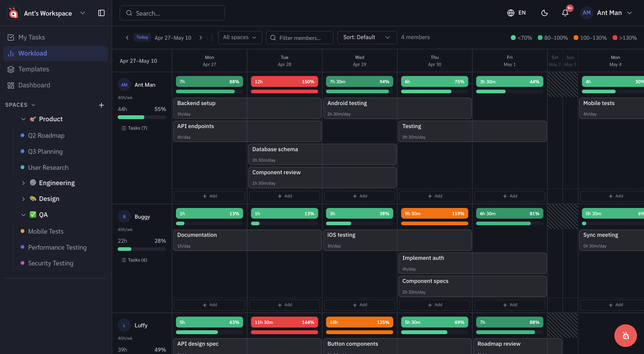Click the orange 100–130% legend dot

pos(576,38)
